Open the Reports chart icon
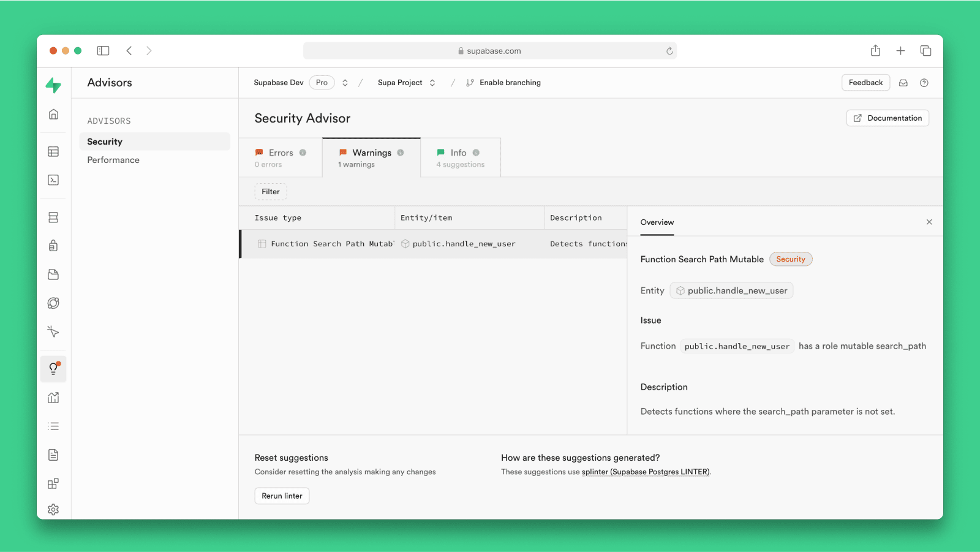The width and height of the screenshot is (980, 552). tap(53, 398)
